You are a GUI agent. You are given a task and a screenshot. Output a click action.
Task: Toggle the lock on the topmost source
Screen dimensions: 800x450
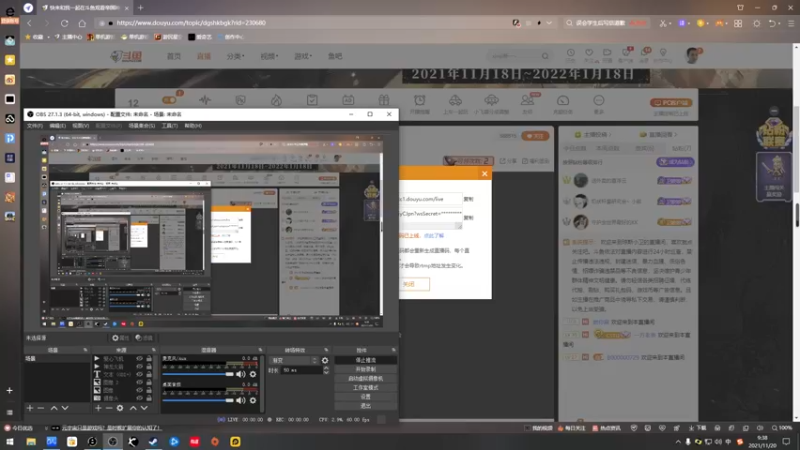149,359
